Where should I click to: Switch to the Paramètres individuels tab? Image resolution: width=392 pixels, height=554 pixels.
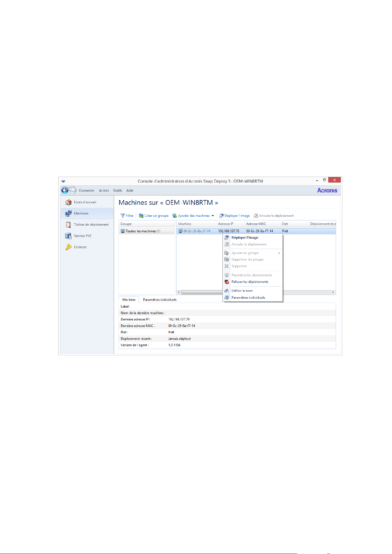pyautogui.click(x=160, y=300)
